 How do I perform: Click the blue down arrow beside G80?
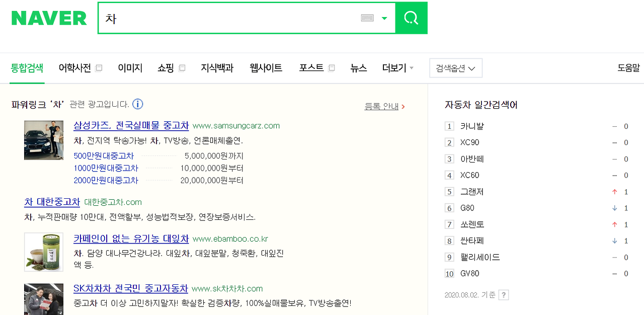click(x=614, y=208)
